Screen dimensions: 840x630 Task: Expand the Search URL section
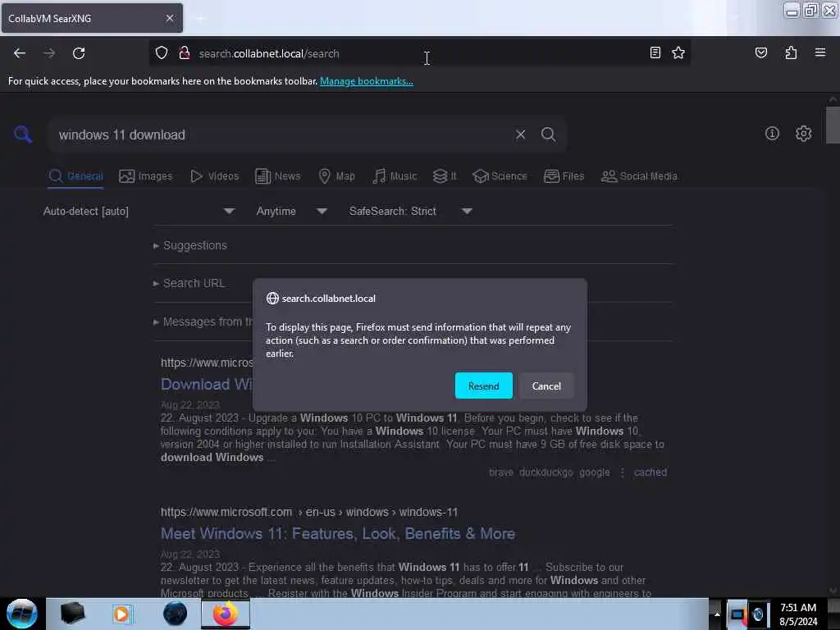[x=189, y=283]
